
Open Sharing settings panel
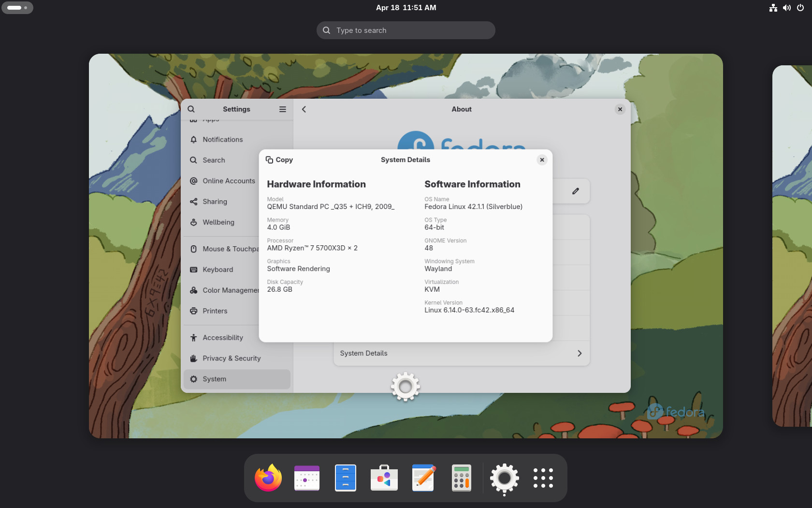pyautogui.click(x=221, y=202)
